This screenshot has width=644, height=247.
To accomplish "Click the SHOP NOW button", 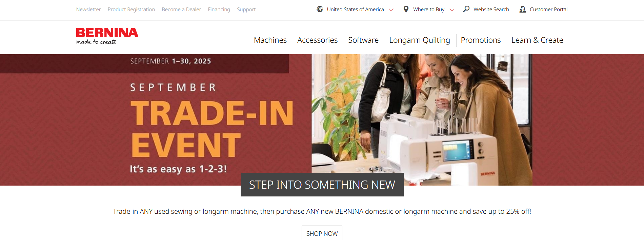I will (x=322, y=233).
